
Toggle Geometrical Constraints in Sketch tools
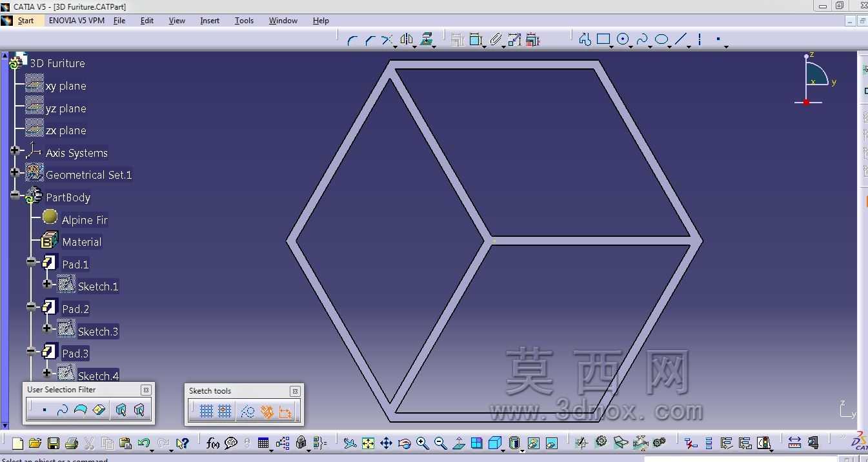[x=267, y=411]
